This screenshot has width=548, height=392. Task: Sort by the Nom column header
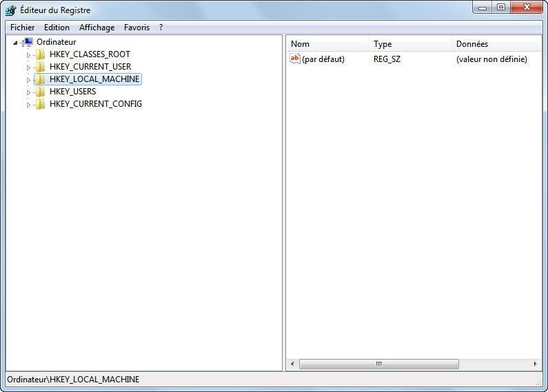[x=329, y=44]
